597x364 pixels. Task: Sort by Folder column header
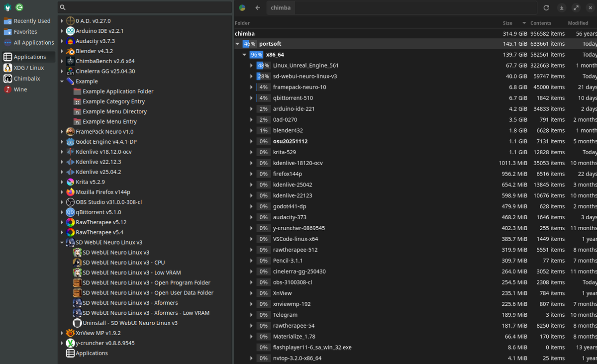coord(242,23)
